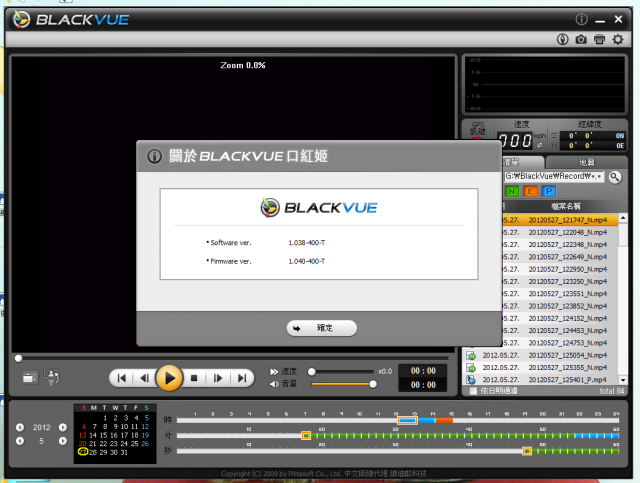Switch to the file list tab
Viewport: 640px width, 483px height.
pyautogui.click(x=522, y=162)
